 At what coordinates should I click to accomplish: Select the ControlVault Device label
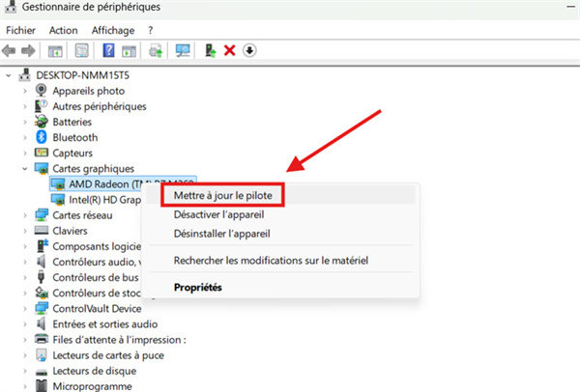[97, 309]
